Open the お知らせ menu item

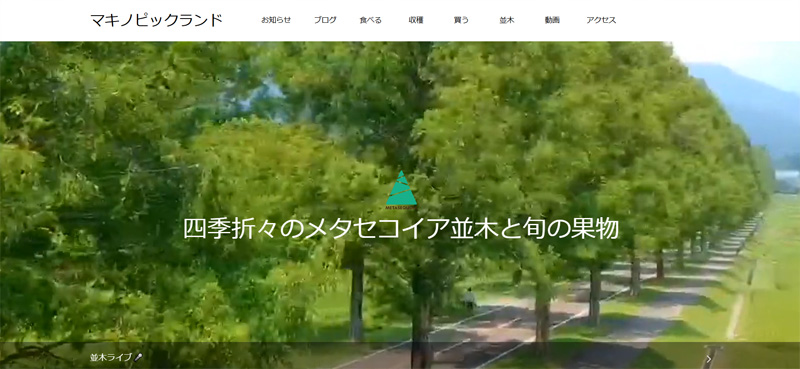tap(276, 20)
